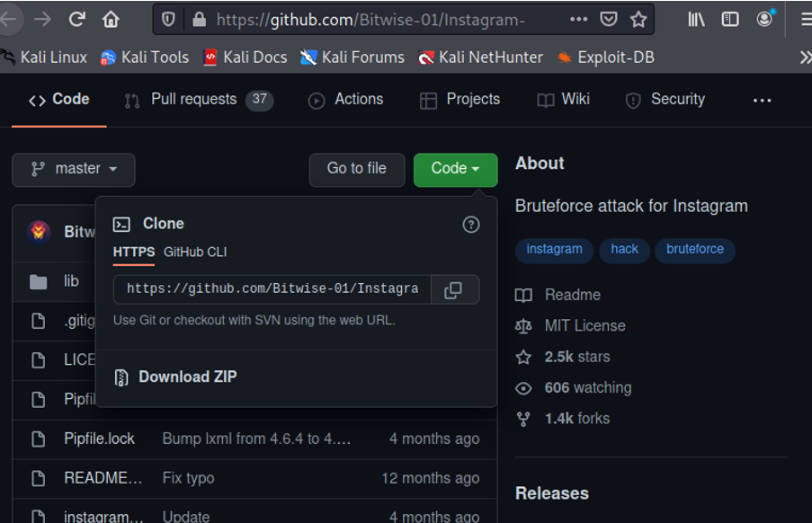Open the Kali Docs bookmark
This screenshot has height=523, width=812.
click(245, 58)
